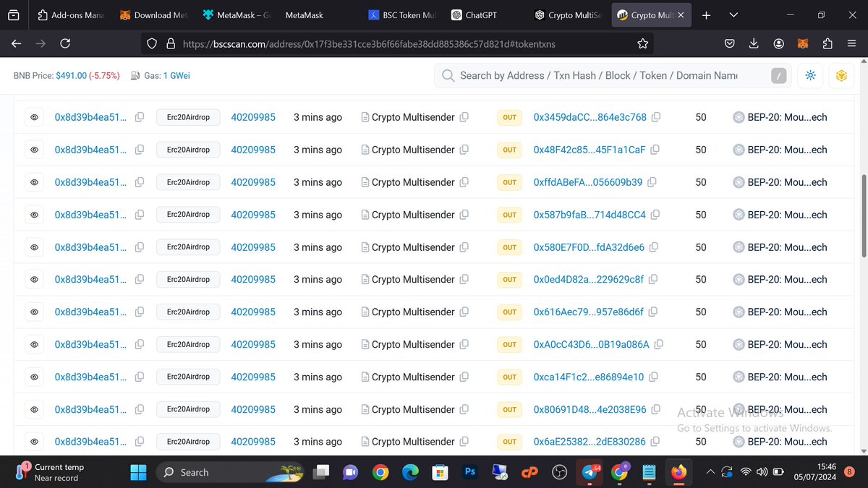Open address 0x80691D48...4e2038E96 link
The image size is (868, 488).
pos(590,409)
